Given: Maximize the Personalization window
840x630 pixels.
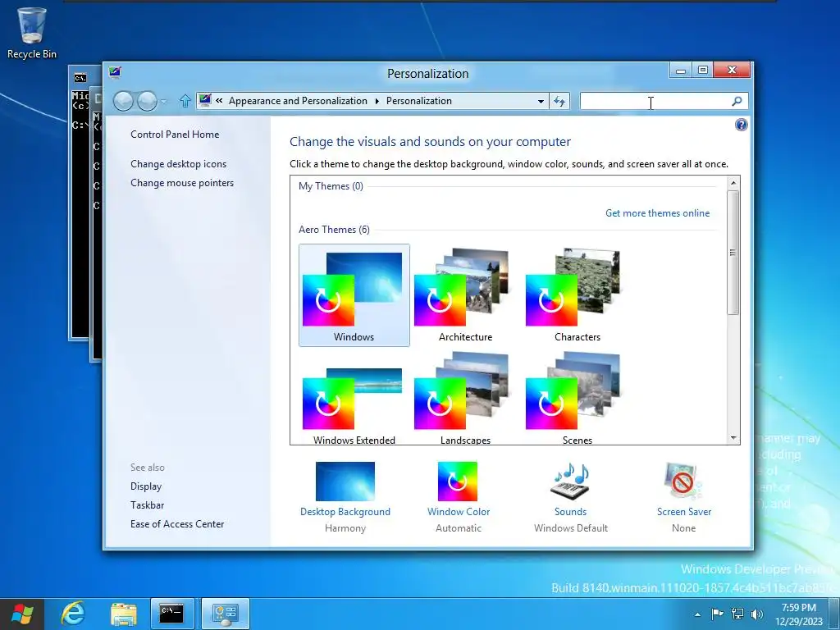Looking at the screenshot, I should 703,71.
